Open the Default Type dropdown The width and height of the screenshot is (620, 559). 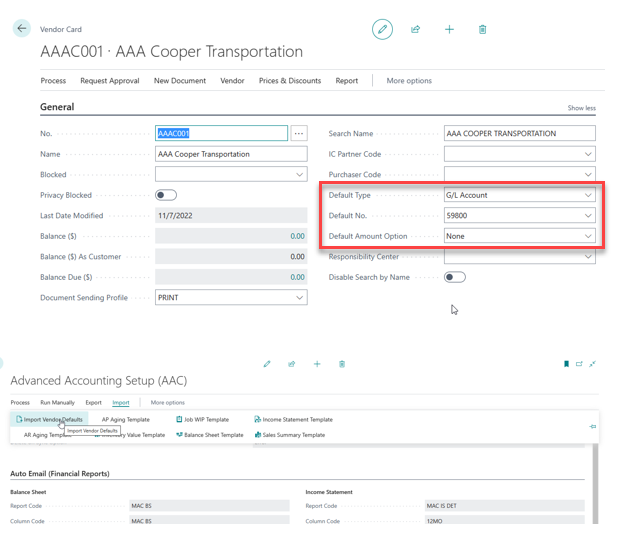click(x=588, y=195)
